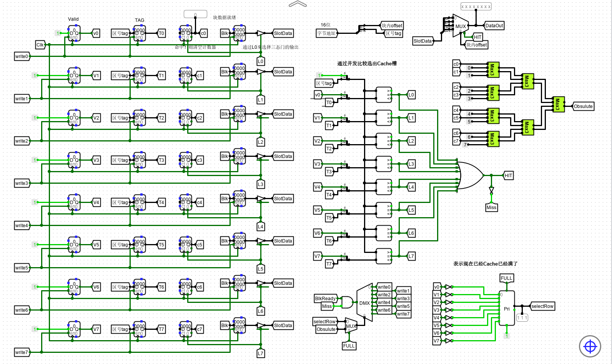Select the counter feeding c7
Screen dimensions: 612x364
(x=186, y=329)
